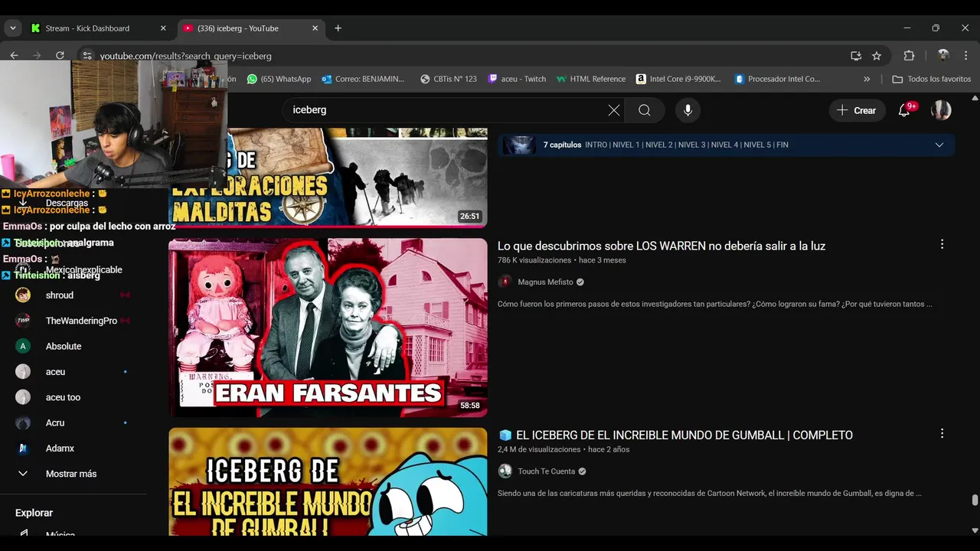Play the Gumball iceberg thumbnail
The height and width of the screenshot is (551, 980).
[x=328, y=481]
